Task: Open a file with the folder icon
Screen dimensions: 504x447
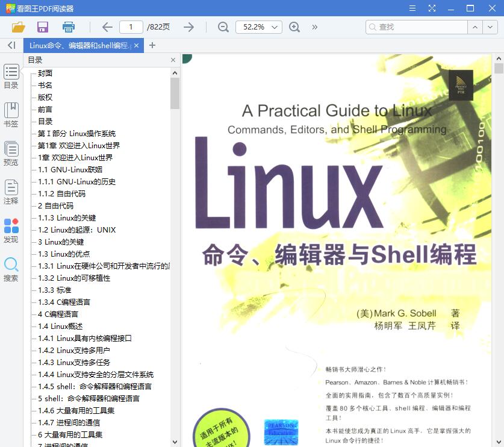Action: point(18,27)
